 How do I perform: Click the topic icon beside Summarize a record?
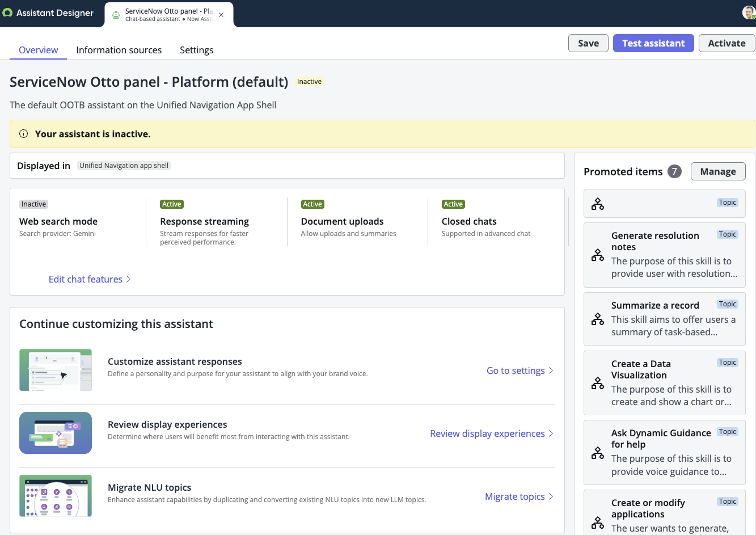point(598,319)
